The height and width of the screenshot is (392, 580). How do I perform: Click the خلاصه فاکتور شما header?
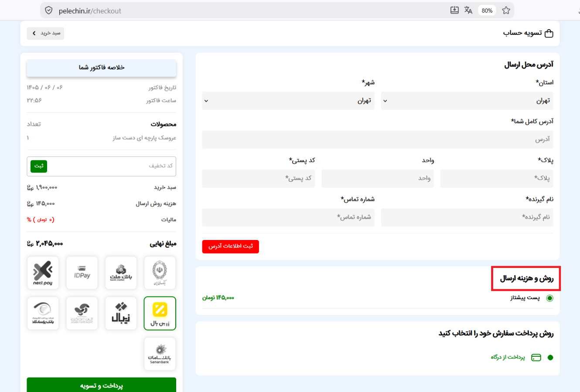click(102, 68)
